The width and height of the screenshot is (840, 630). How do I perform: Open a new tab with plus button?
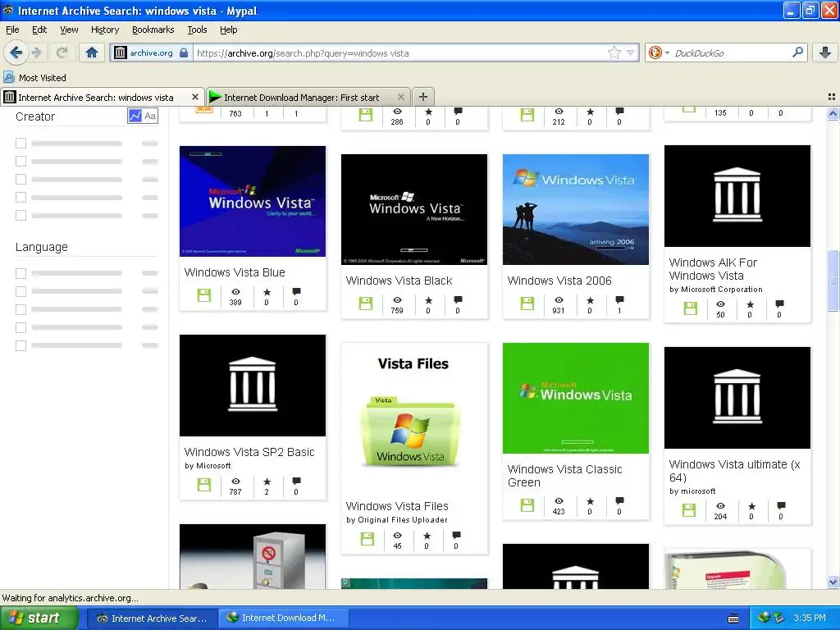[423, 97]
